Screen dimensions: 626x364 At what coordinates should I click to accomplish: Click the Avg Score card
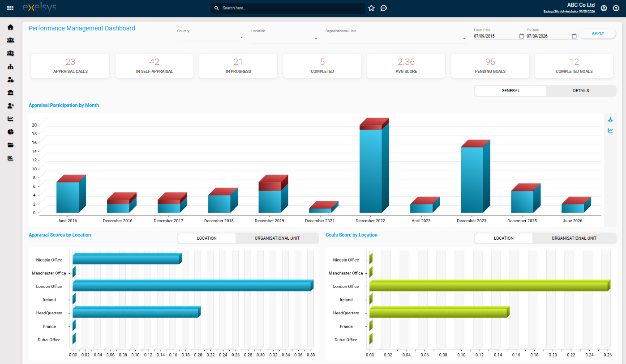click(406, 66)
